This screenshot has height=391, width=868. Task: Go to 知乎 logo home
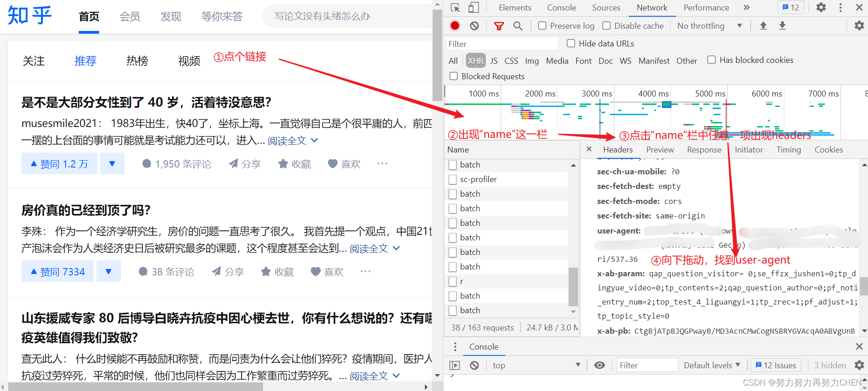[x=30, y=15]
